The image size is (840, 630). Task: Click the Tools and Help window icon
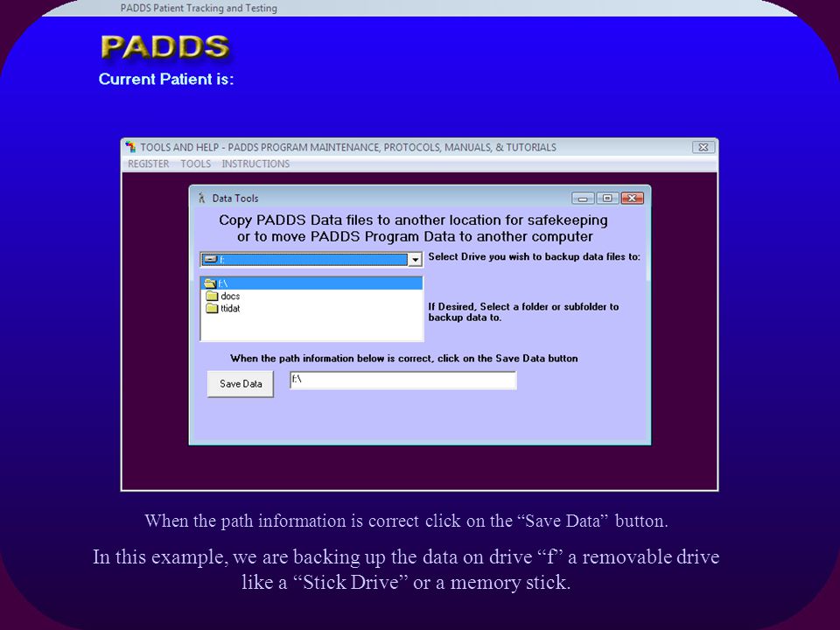click(x=130, y=147)
